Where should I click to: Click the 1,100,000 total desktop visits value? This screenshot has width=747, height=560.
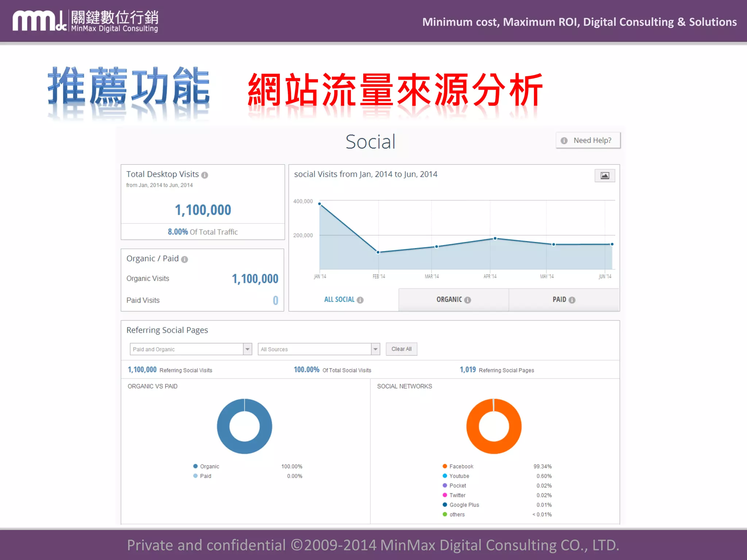pyautogui.click(x=203, y=210)
